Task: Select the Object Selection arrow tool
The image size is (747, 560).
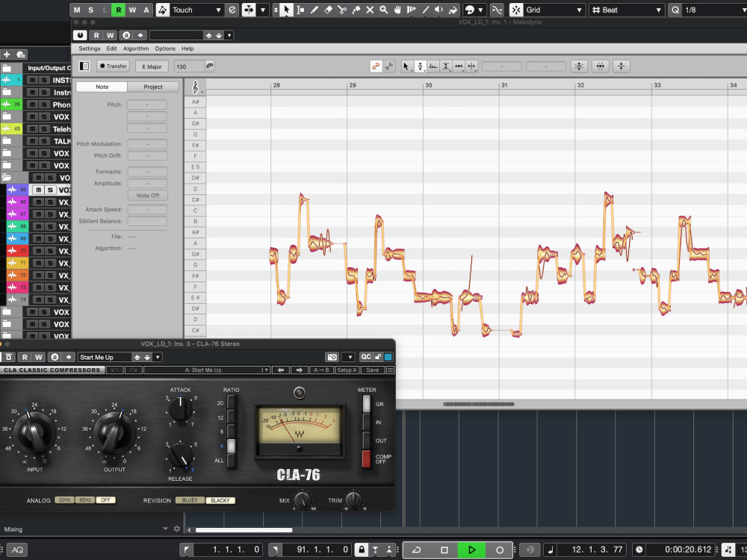Action: (x=286, y=10)
